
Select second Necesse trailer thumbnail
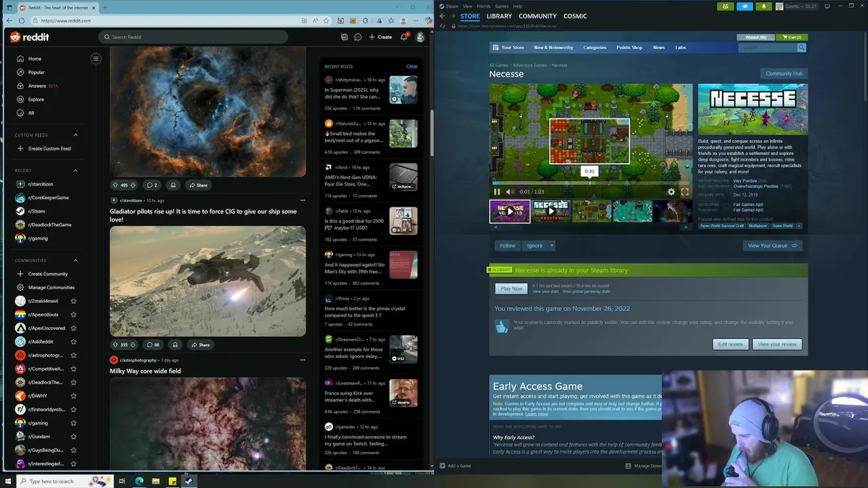[x=551, y=211]
